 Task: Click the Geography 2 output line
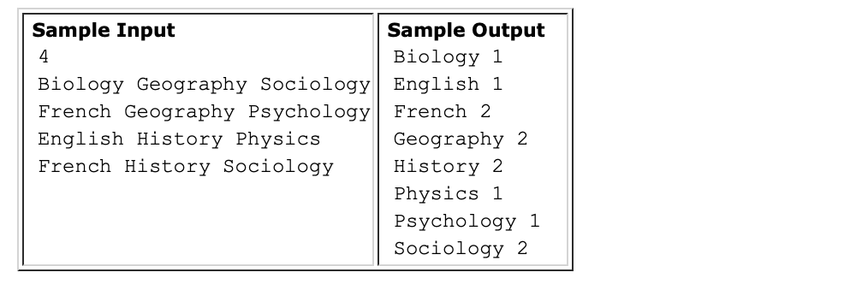461,139
